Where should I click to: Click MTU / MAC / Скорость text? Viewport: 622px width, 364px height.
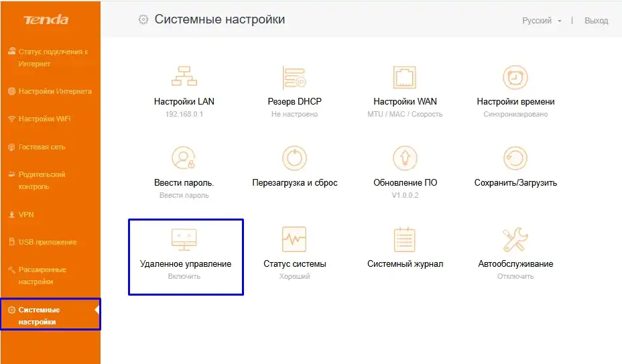coord(405,115)
